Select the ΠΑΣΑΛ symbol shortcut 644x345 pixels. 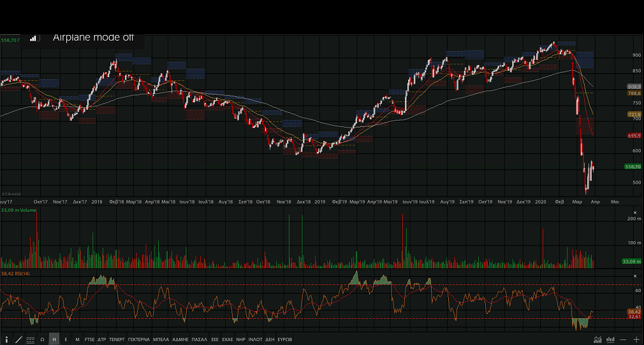[200, 339]
